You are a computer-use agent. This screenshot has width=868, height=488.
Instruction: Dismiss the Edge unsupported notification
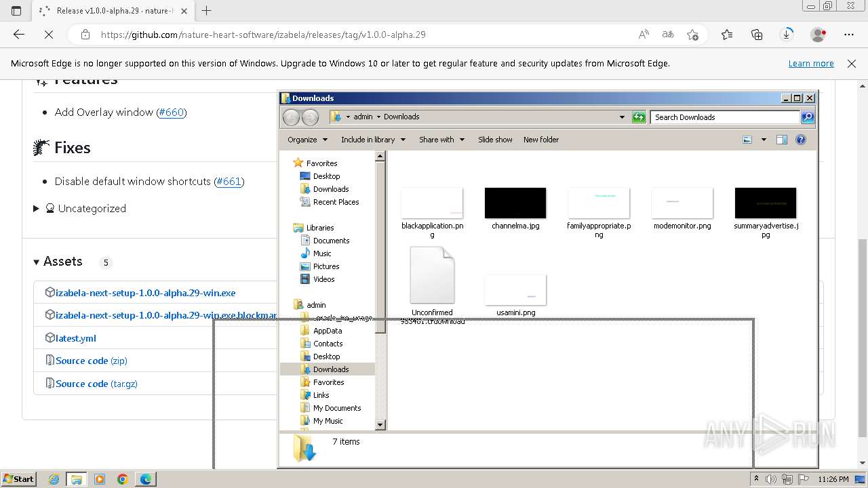click(852, 64)
